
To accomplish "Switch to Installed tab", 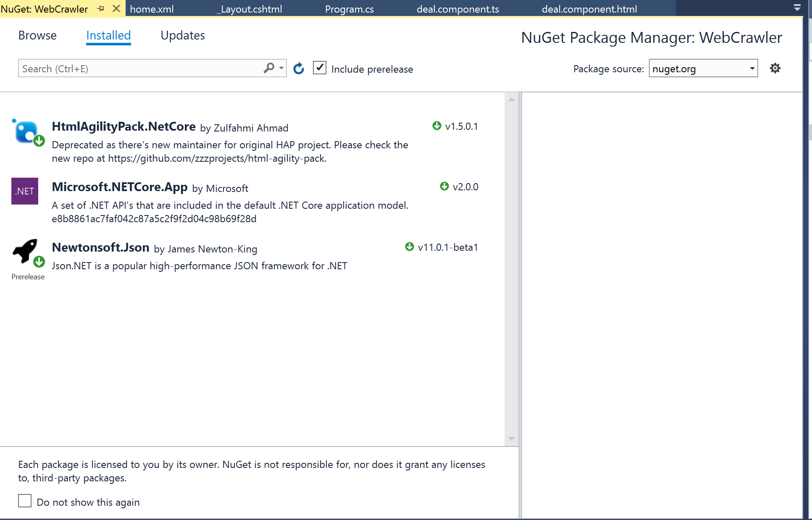I will coord(108,35).
